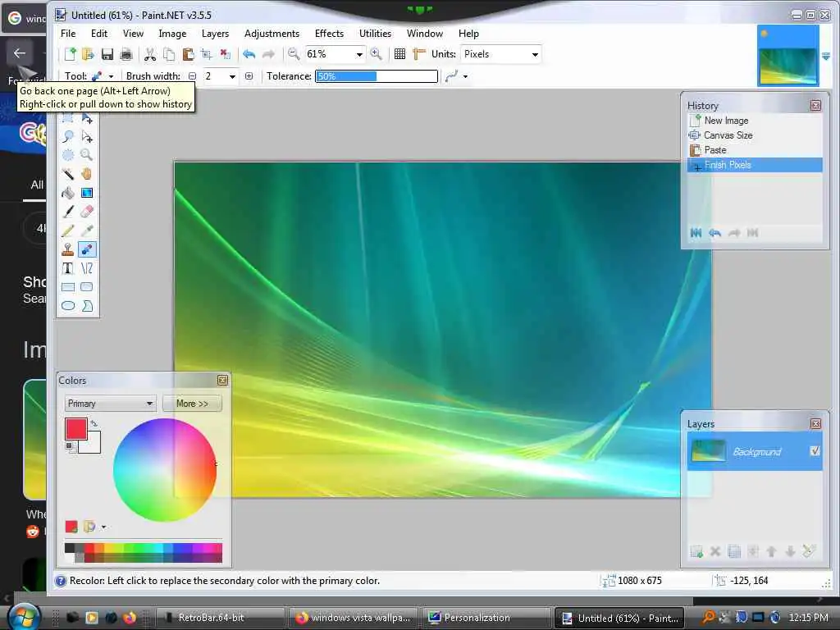
Task: Select the Move Selection tool
Action: pos(87,137)
